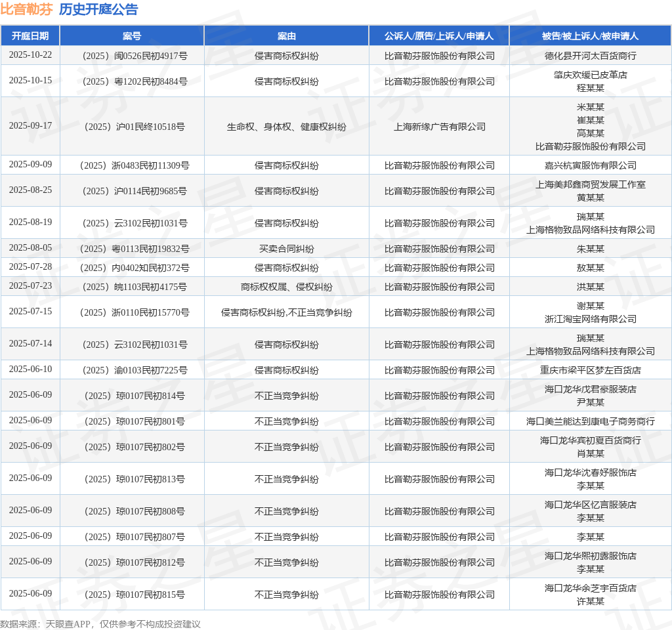Screen dimensions: 672x630
Task: Click the date 2025-08-25
Action: click(x=30, y=190)
